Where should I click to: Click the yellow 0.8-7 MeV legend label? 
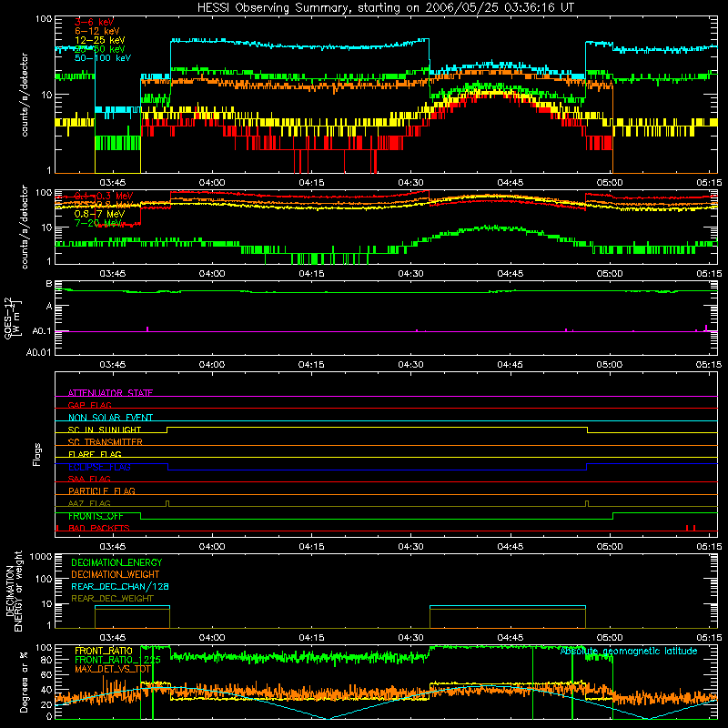99,214
